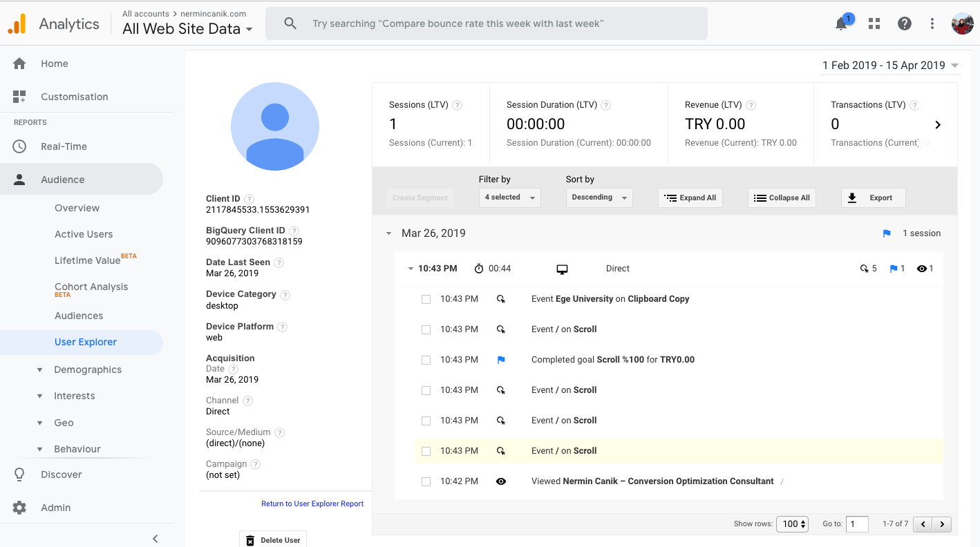Check the Completed goal Scroll %100 checkbox

426,360
